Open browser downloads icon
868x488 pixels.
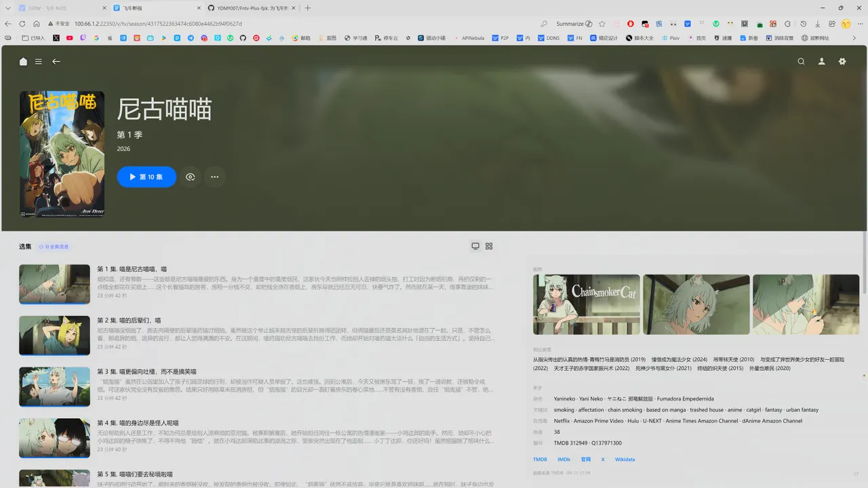818,24
